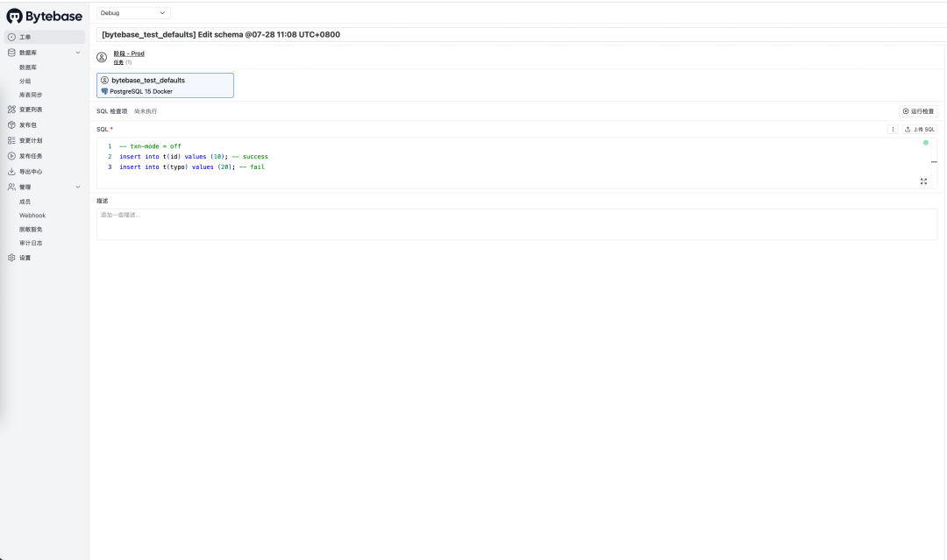Click 尚未执行 not-yet-run status
This screenshot has height=560, width=947.
[x=146, y=111]
